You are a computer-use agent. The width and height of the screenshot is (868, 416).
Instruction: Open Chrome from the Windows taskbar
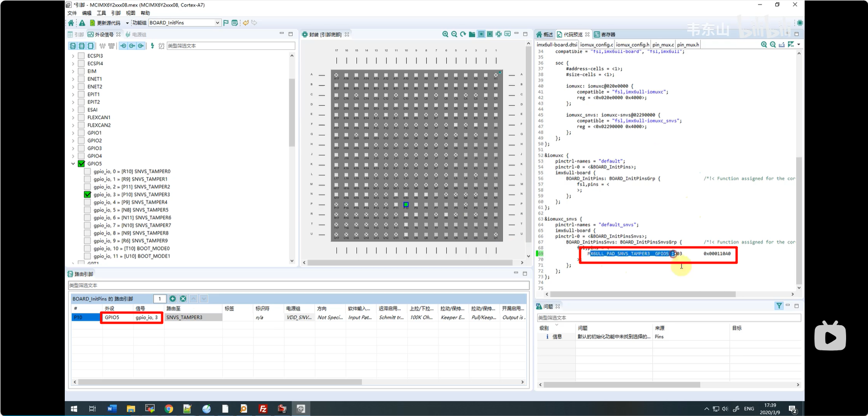click(x=169, y=409)
